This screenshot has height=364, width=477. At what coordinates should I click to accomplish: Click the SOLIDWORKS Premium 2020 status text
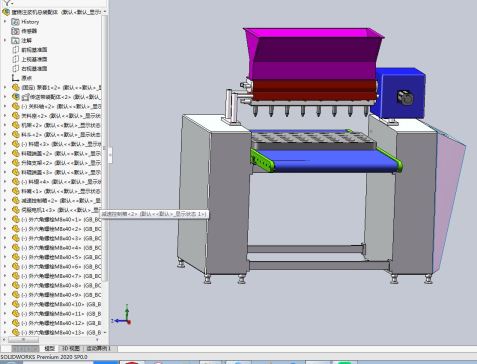[44, 357]
